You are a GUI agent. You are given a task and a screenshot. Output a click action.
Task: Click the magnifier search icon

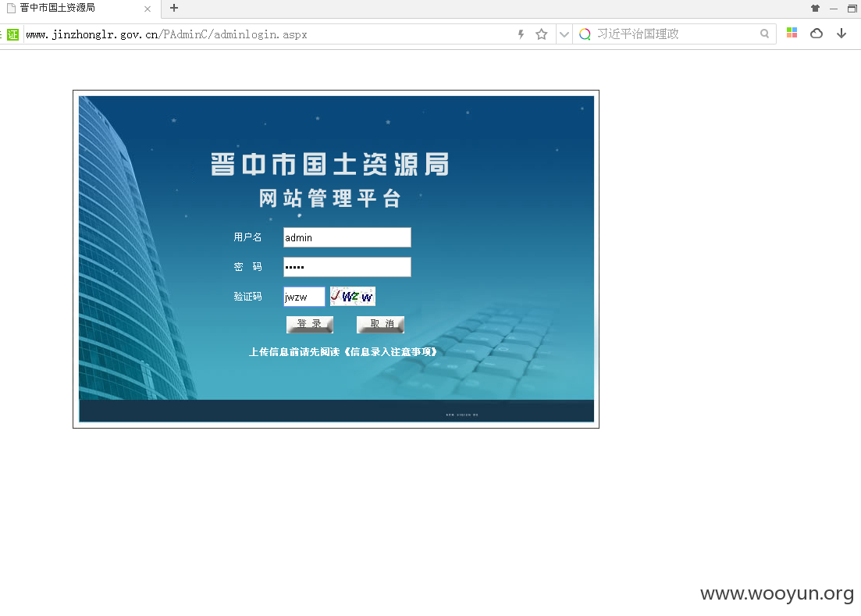coord(764,34)
